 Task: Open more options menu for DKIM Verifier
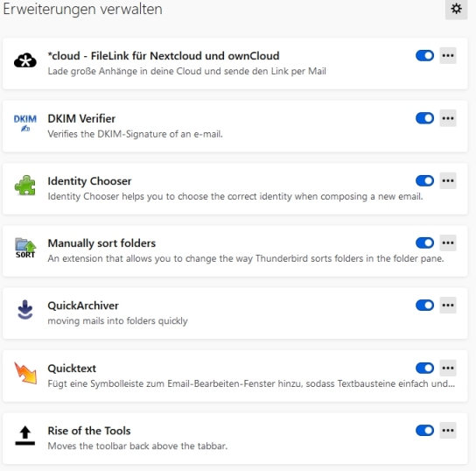point(448,118)
